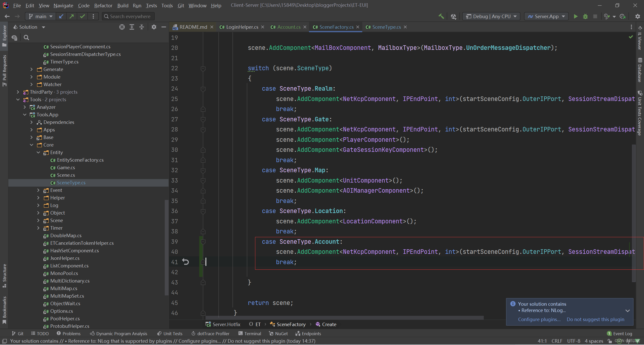Open the Git more-actions dots
The height and width of the screenshot is (345, 644).
tap(93, 16)
